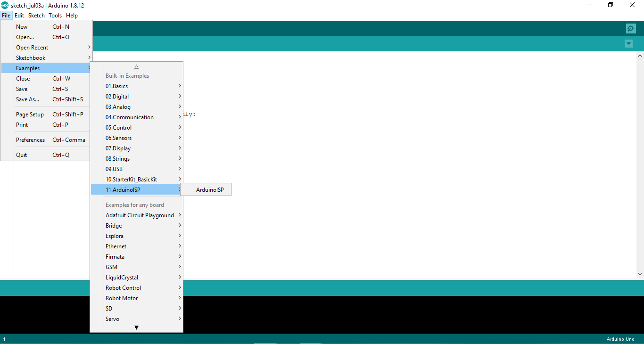Expand Esplora library examples
This screenshot has height=344, width=644.
137,236
